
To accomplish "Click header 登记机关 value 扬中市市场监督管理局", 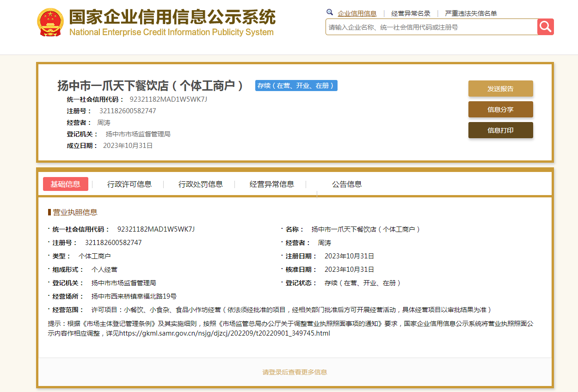I will [138, 134].
